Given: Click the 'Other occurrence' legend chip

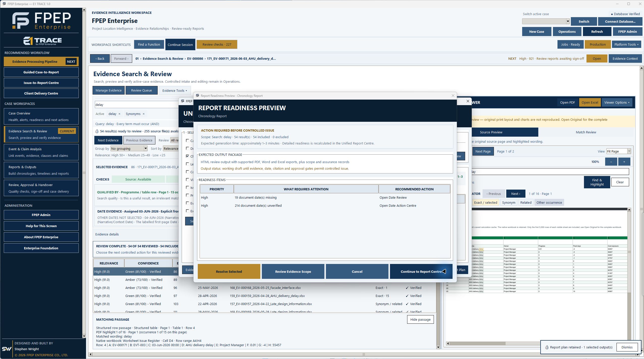Looking at the screenshot, I should coord(549,202).
